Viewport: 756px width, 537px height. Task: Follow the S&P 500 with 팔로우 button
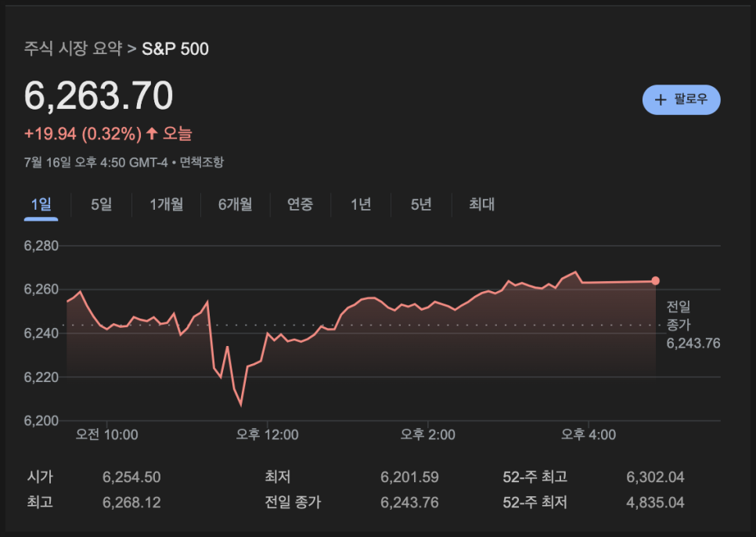(x=682, y=99)
